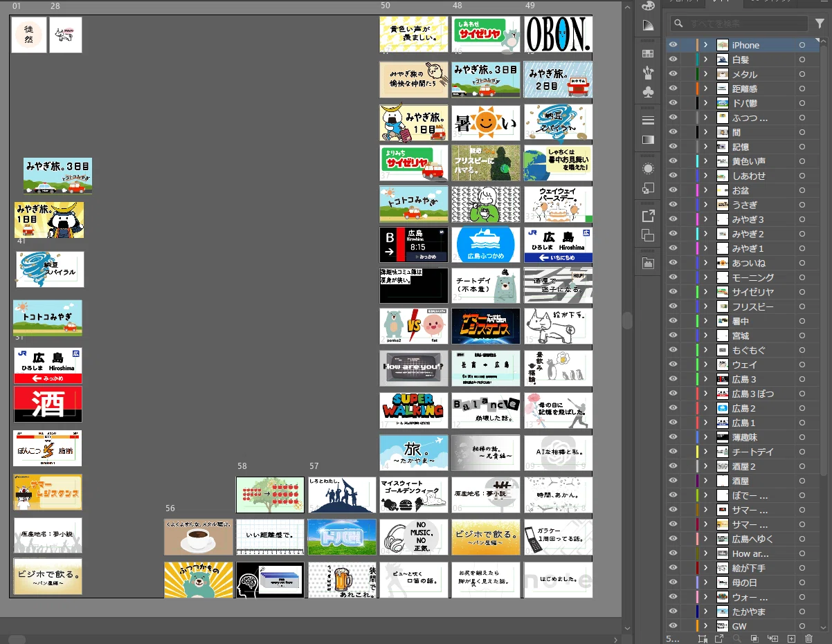Open the Brushes panel icon
This screenshot has height=644, width=832.
click(648, 72)
